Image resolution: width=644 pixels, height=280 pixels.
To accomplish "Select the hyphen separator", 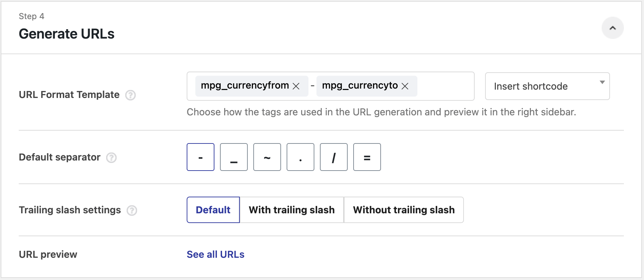I will pyautogui.click(x=201, y=157).
